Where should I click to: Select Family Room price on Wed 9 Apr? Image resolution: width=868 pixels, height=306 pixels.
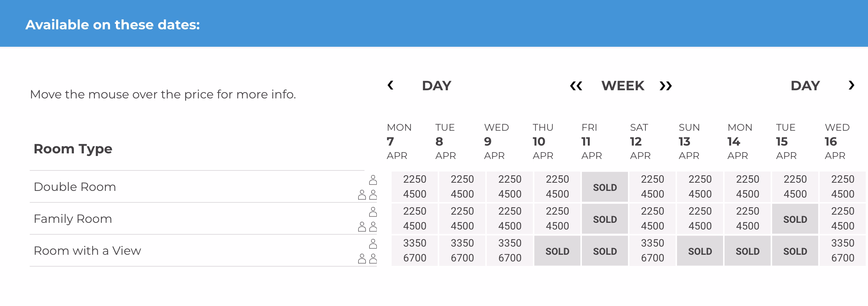click(x=510, y=219)
